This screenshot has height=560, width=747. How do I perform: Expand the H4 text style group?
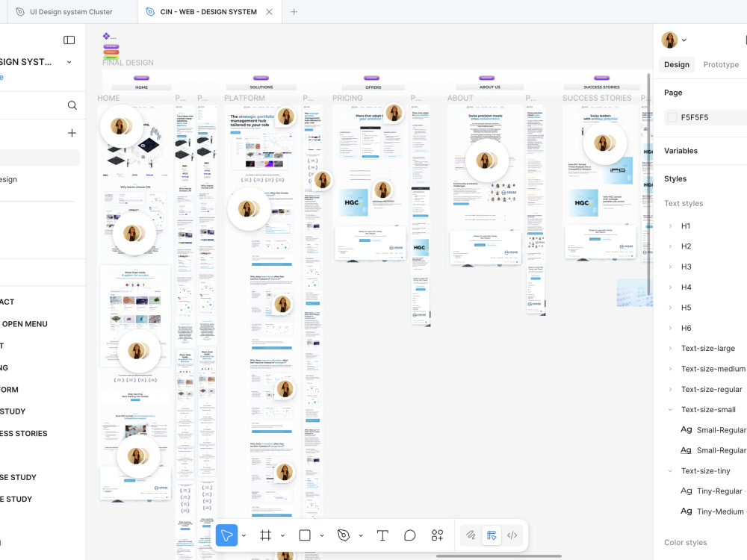[670, 287]
